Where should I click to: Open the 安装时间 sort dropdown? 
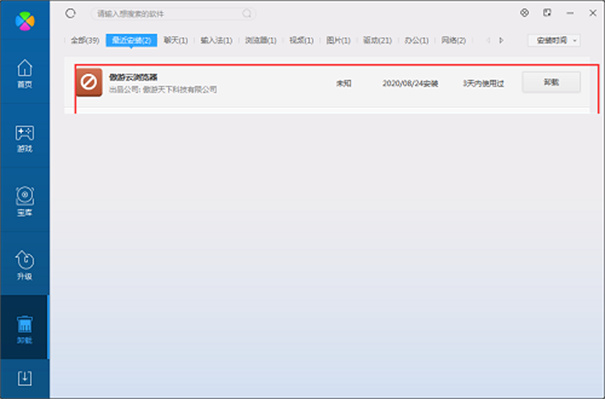tap(554, 40)
